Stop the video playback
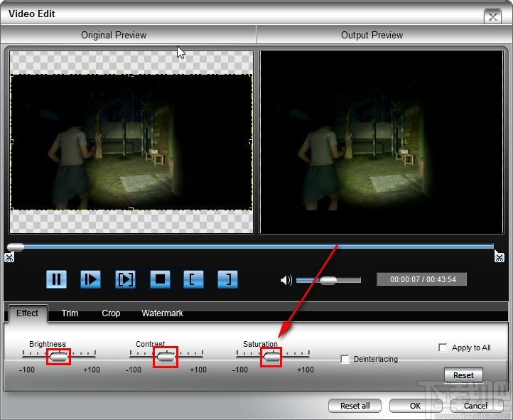 (160, 279)
